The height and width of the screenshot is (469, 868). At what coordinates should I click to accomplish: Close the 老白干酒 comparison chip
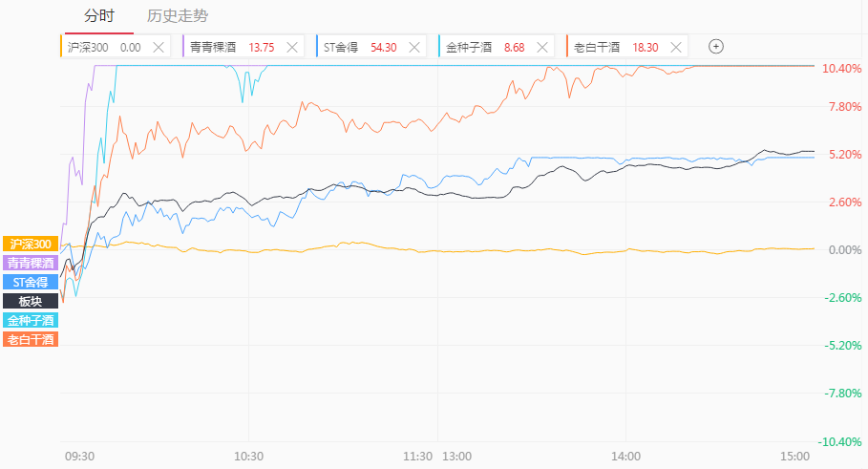[676, 47]
